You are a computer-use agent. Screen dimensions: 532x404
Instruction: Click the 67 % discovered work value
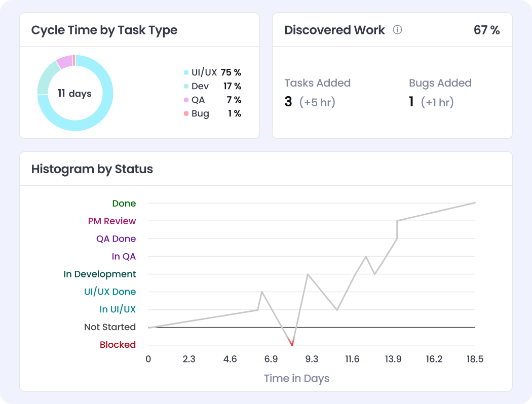tap(486, 30)
